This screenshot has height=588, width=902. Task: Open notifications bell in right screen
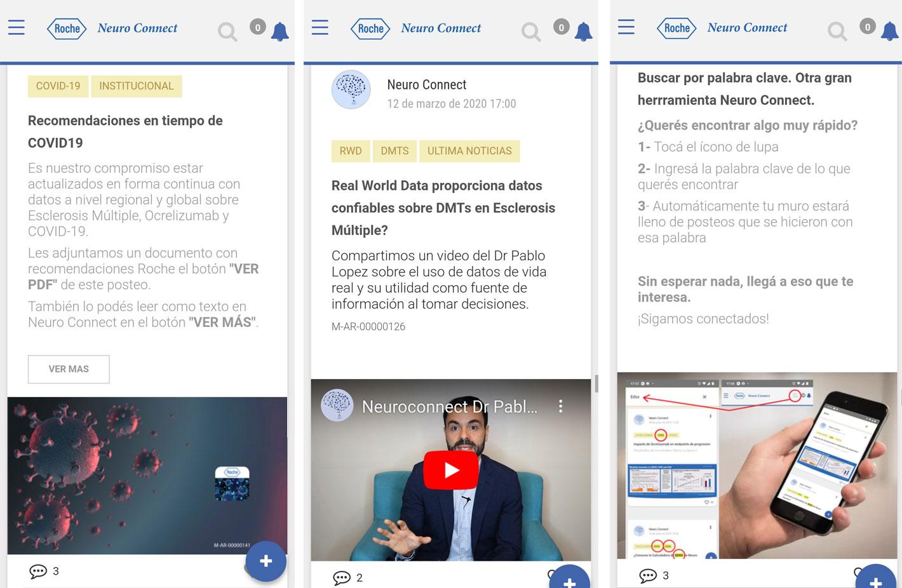(890, 31)
